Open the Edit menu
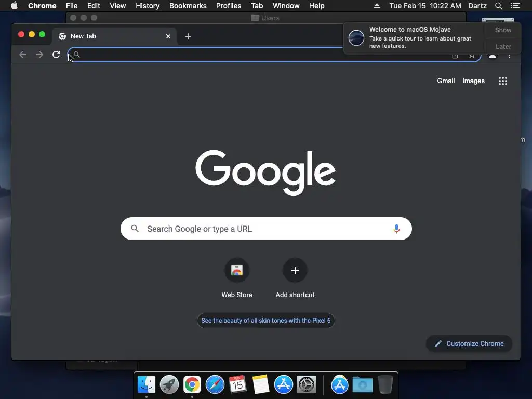 (x=94, y=6)
